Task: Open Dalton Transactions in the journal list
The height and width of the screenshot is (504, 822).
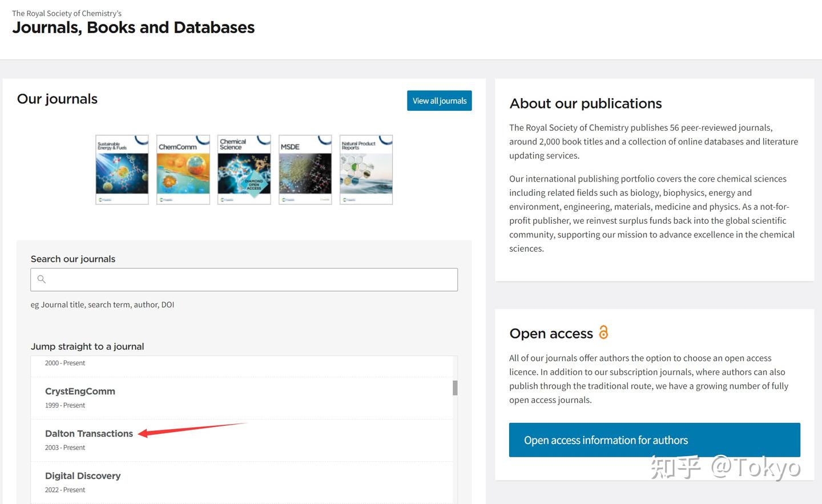Action: [x=89, y=434]
